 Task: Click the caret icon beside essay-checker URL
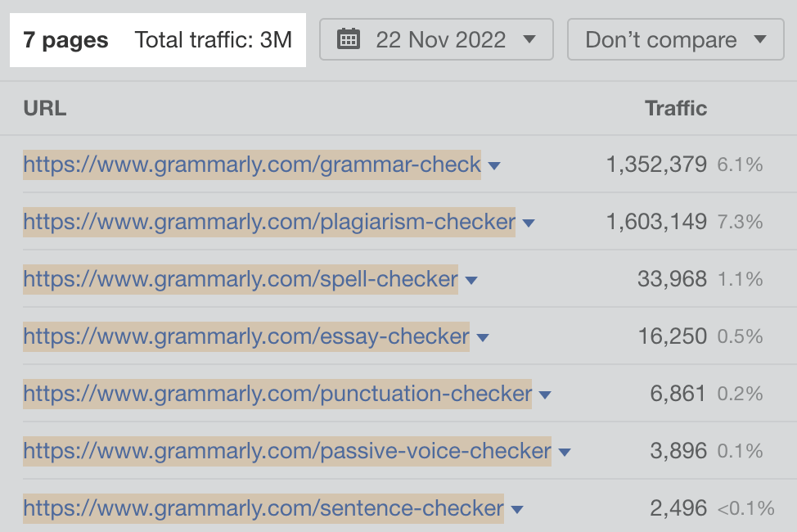[x=483, y=336]
